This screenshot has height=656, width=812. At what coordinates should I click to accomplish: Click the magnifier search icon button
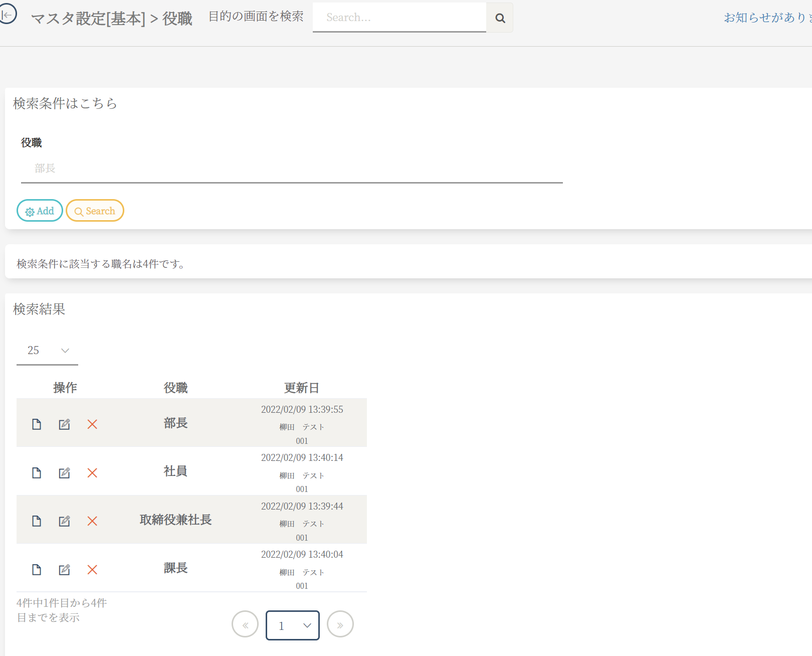pyautogui.click(x=500, y=18)
